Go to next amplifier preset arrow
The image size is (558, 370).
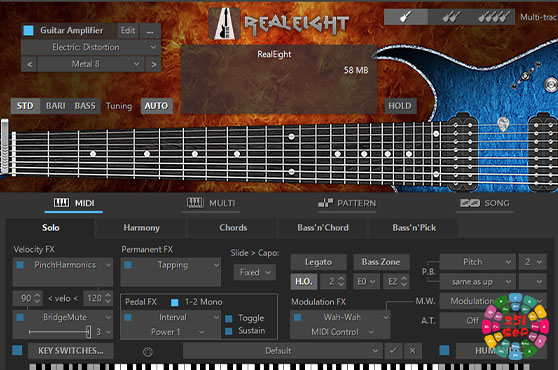pos(153,64)
